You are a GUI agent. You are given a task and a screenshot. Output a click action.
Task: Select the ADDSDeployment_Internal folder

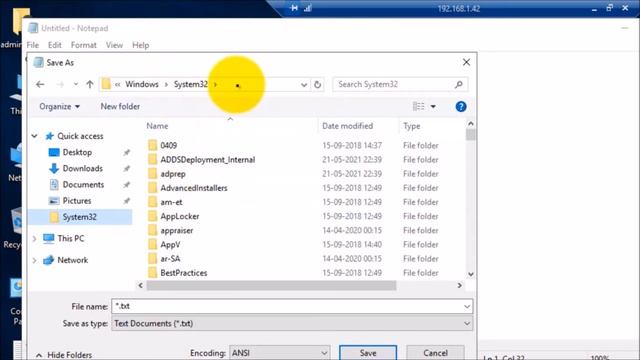click(208, 160)
